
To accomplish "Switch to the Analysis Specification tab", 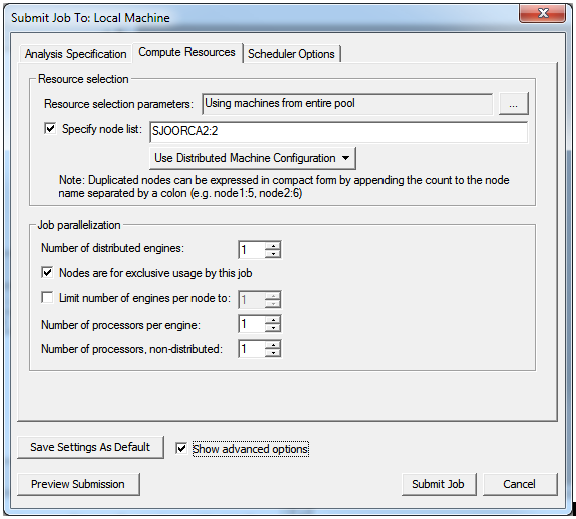I will [x=75, y=54].
